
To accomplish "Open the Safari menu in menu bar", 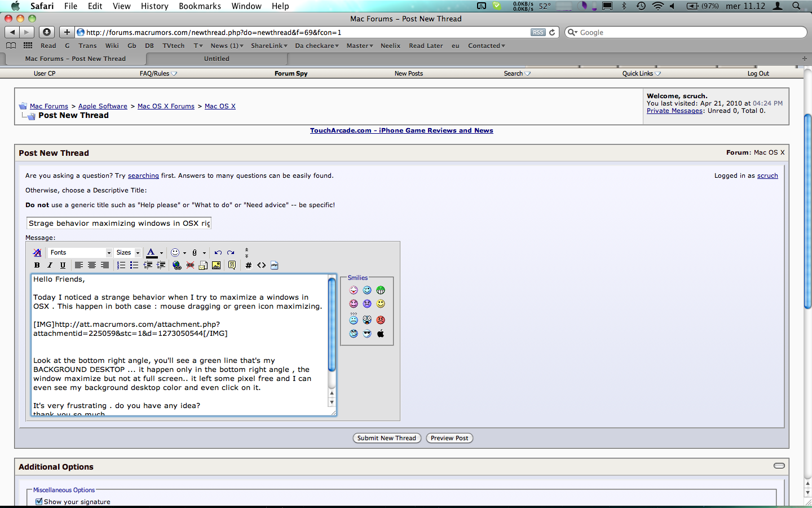I will pos(42,6).
